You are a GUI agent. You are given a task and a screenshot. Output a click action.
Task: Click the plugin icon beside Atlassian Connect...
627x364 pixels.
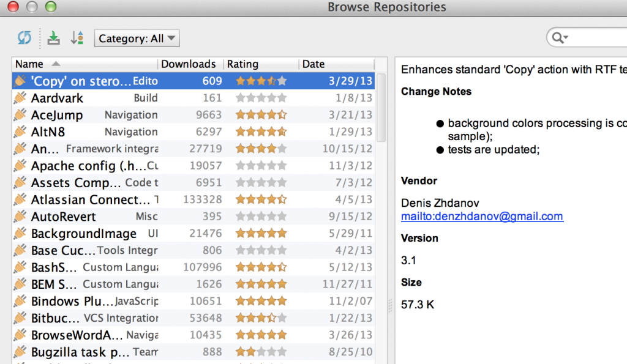click(20, 199)
